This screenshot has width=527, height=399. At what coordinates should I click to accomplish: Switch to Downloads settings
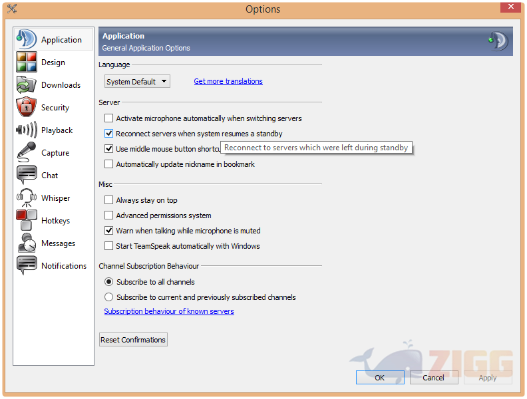point(61,85)
